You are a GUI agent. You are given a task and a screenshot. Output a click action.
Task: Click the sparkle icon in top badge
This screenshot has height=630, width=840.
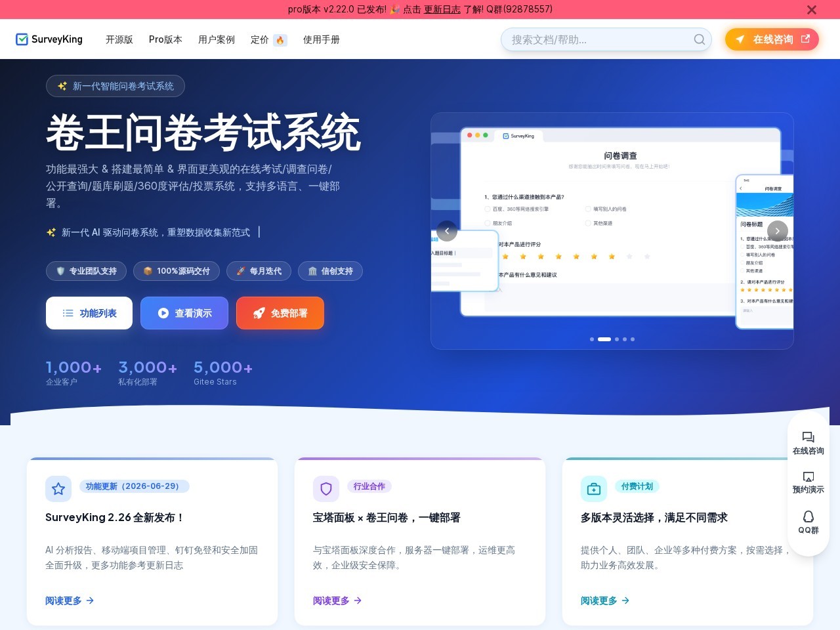point(62,86)
